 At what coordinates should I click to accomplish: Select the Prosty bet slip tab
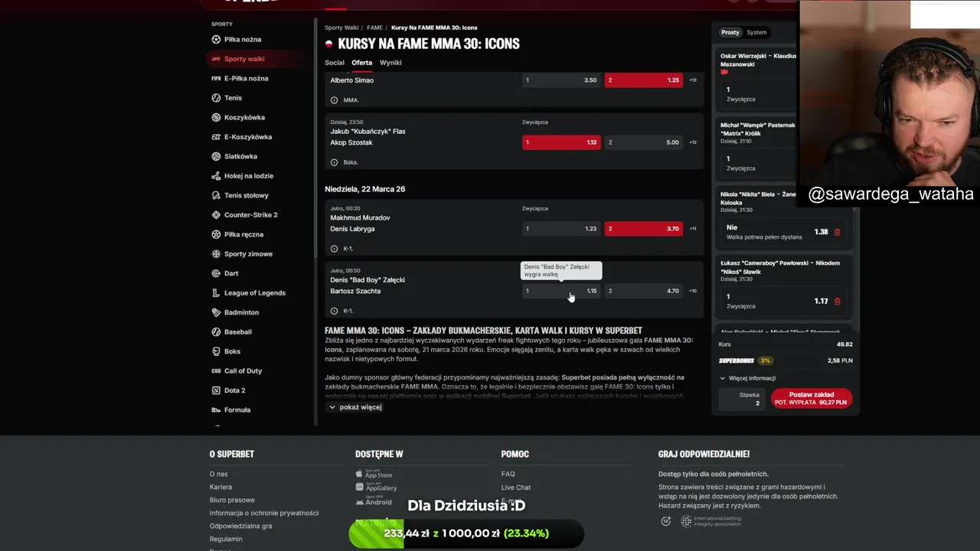click(x=730, y=32)
